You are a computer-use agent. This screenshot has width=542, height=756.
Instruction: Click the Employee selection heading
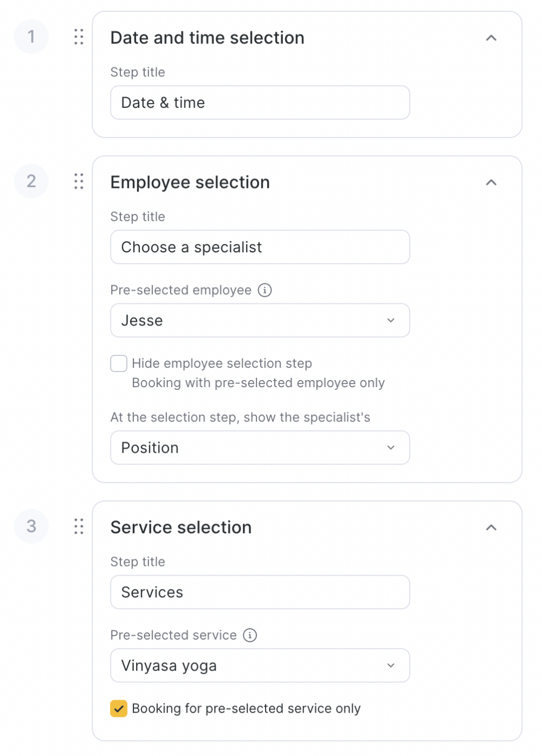190,183
